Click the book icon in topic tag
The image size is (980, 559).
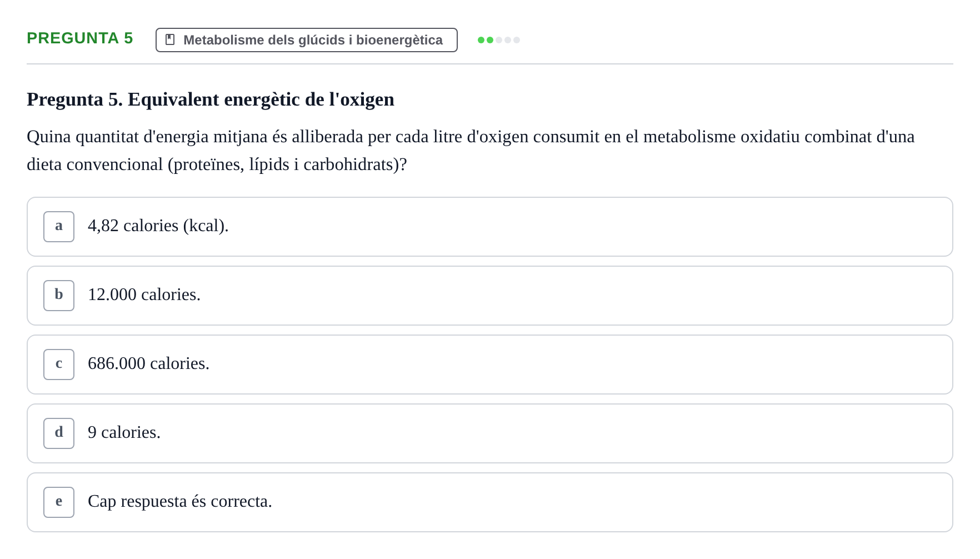click(170, 40)
